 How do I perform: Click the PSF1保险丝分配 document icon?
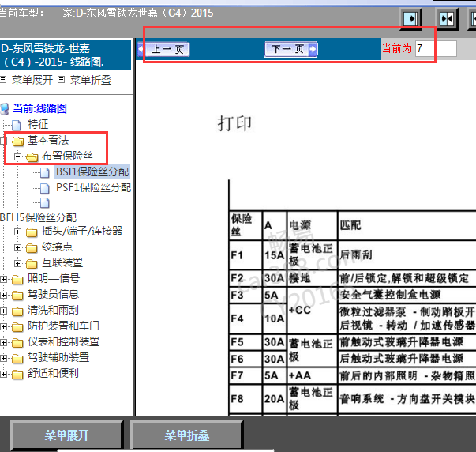coord(45,188)
